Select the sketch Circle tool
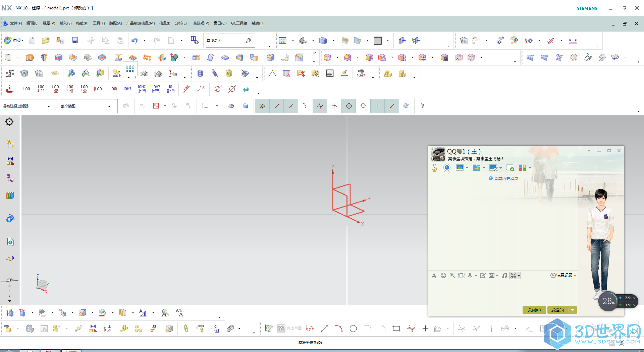Image resolution: width=644 pixels, height=352 pixels. [x=353, y=328]
